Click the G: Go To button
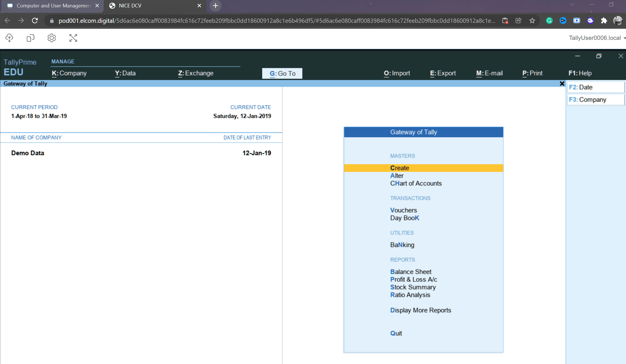This screenshot has width=626, height=364. pyautogui.click(x=282, y=73)
